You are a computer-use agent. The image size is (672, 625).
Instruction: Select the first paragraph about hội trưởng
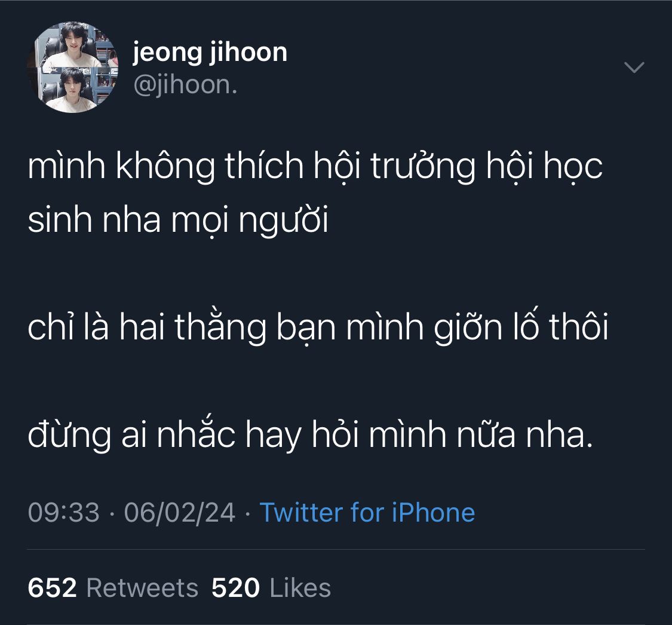point(315,193)
